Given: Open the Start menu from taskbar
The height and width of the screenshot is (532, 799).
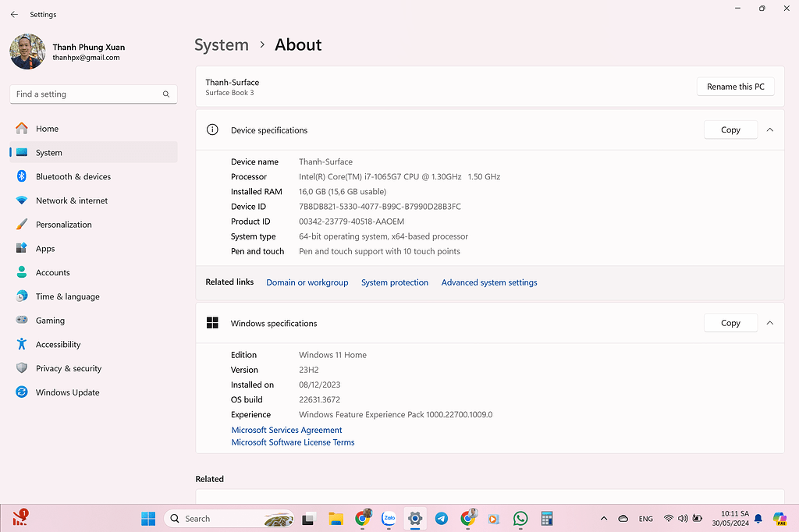Looking at the screenshot, I should (148, 519).
